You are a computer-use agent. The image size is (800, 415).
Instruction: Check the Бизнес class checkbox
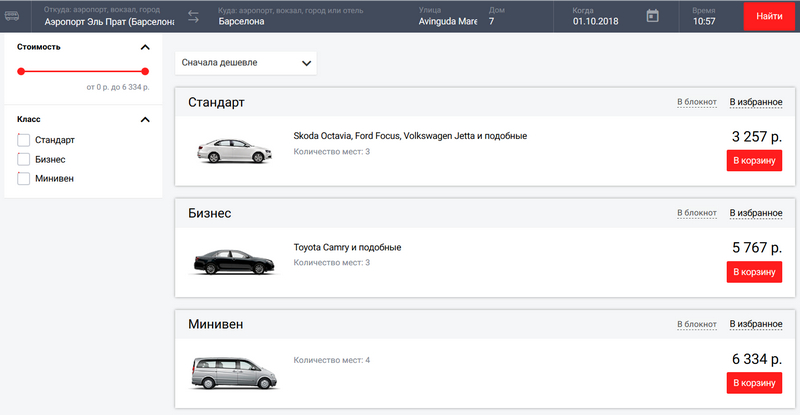click(x=24, y=159)
